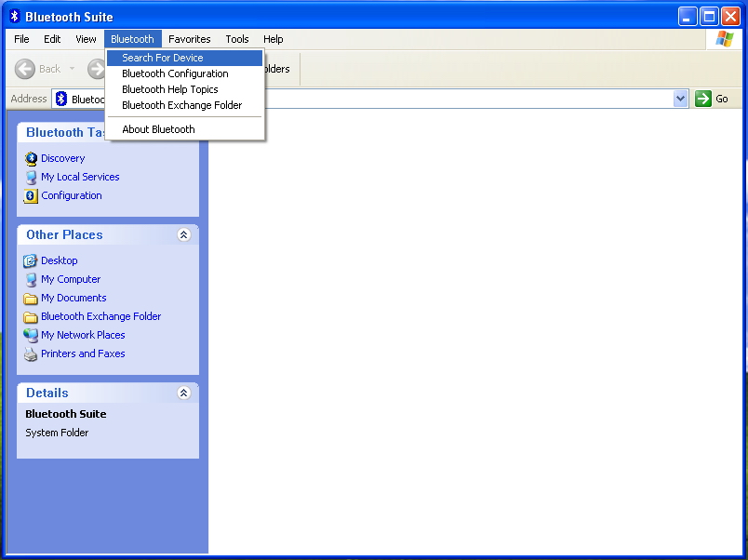Screen dimensions: 748x560
Task: Go to My Network Places link
Action: coord(83,335)
